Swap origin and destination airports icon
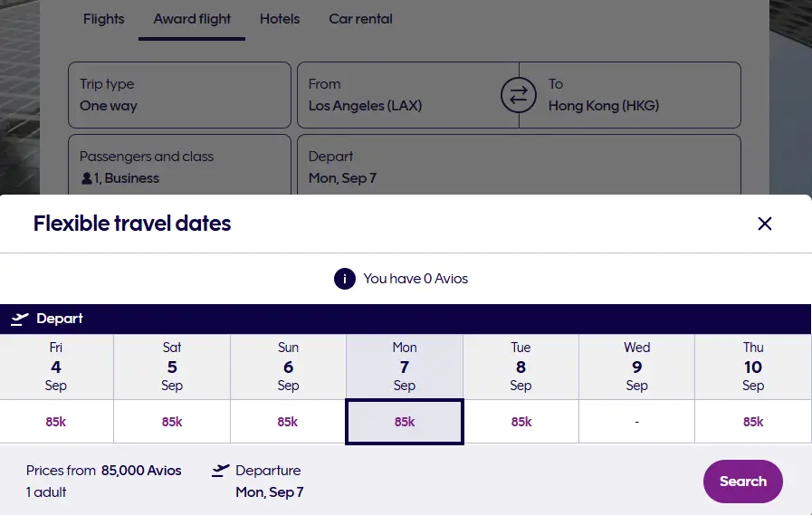 pos(519,95)
